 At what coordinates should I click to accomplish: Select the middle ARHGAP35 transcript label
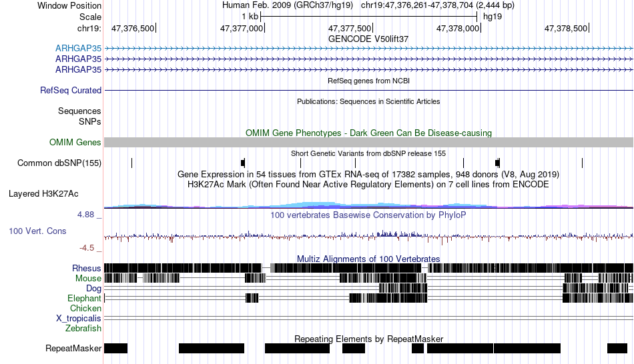79,59
